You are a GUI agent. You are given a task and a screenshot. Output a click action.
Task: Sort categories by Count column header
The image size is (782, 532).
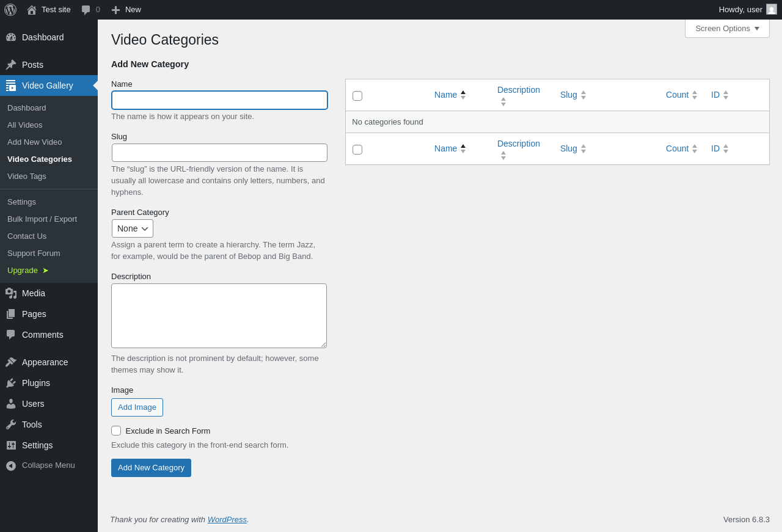pos(677,95)
